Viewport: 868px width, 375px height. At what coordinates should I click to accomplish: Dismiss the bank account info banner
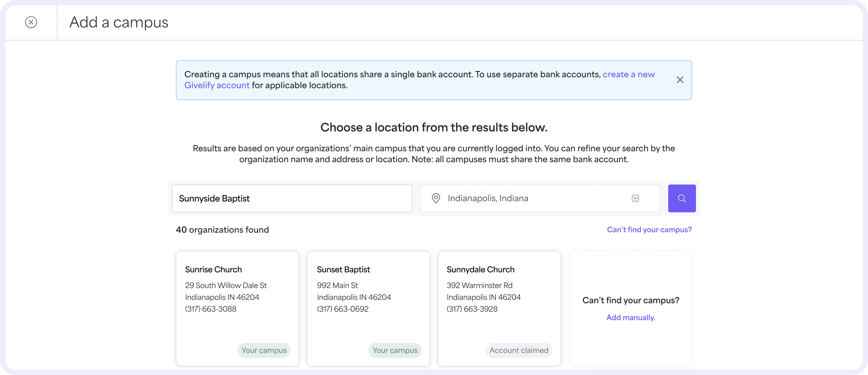[x=680, y=80]
